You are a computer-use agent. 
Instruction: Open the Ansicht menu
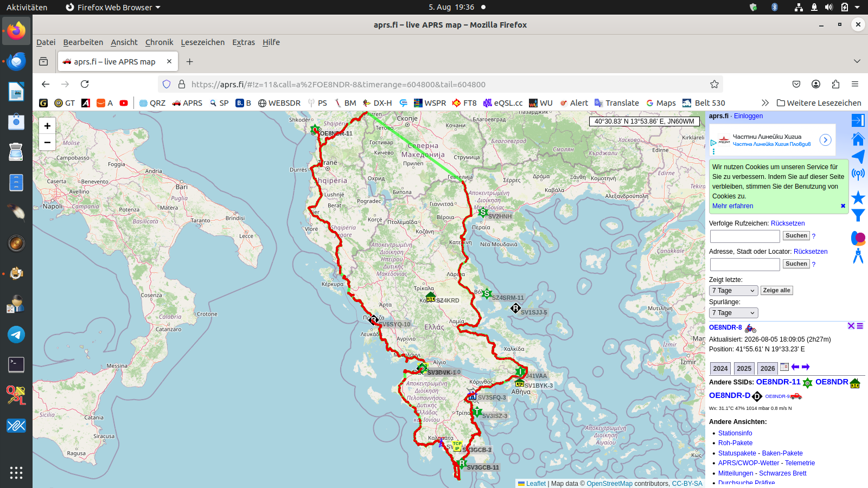tap(124, 42)
